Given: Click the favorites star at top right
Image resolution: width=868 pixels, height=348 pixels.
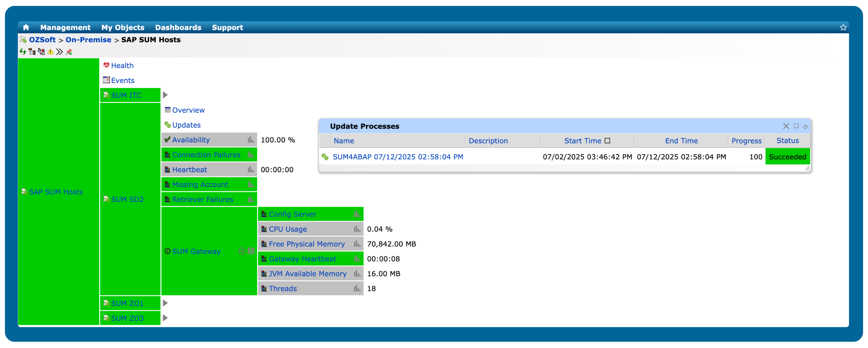Looking at the screenshot, I should [844, 27].
